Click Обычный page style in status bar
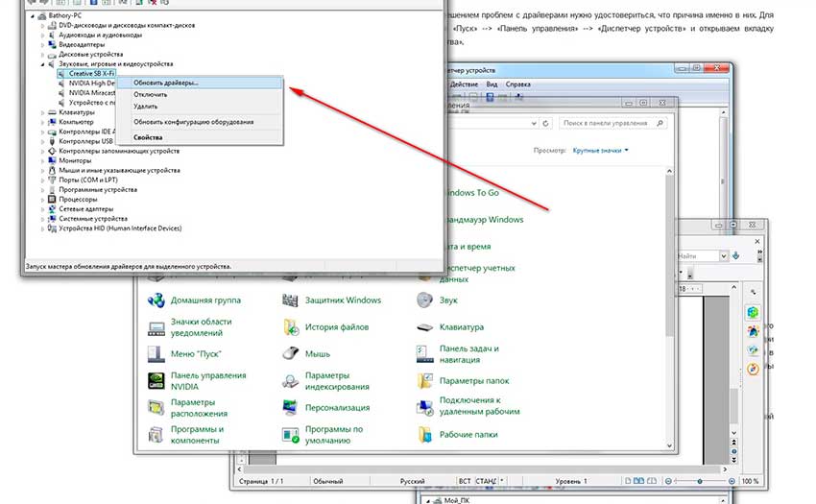816x504 pixels. click(x=328, y=481)
